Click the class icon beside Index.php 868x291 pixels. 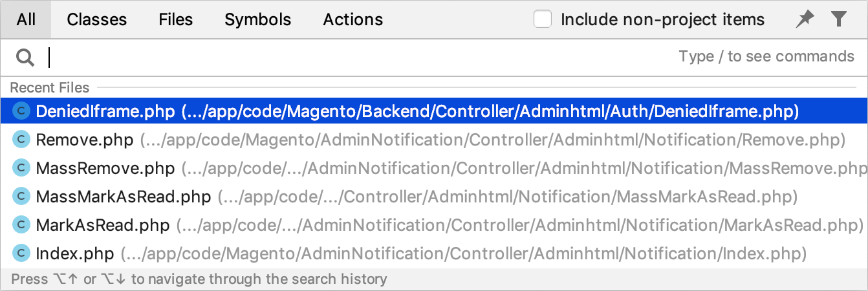tap(22, 253)
